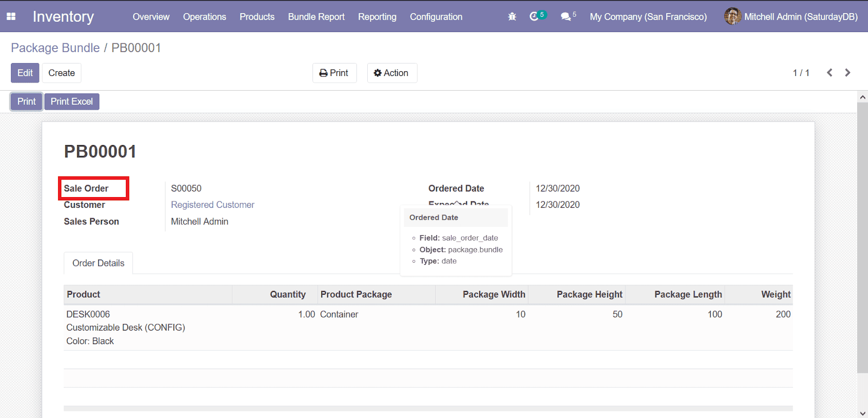Click the scrollbar up arrow
Viewport: 868px width, 418px height.
[x=863, y=97]
